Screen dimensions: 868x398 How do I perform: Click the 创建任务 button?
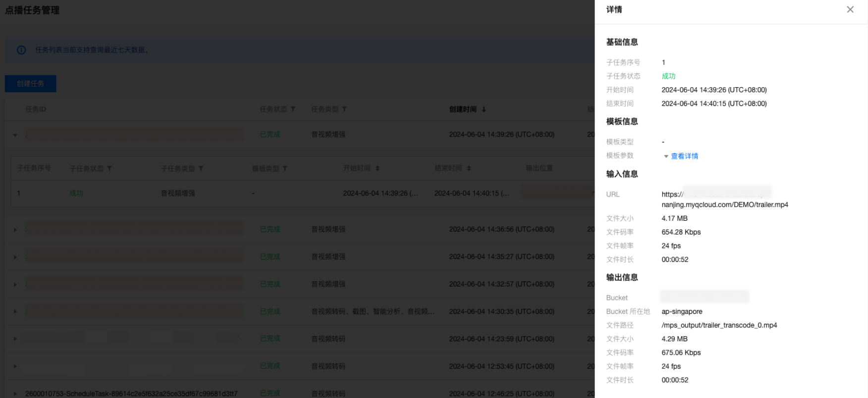pyautogui.click(x=31, y=84)
